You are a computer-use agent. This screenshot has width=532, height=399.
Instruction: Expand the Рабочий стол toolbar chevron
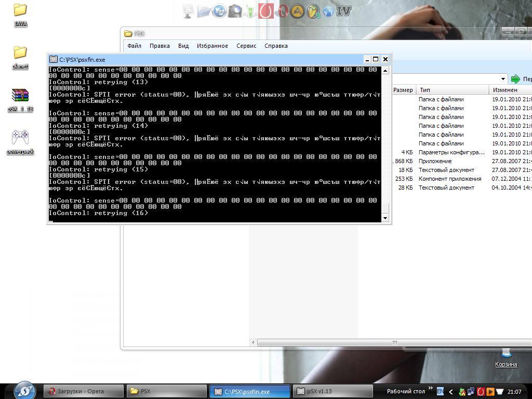[430, 389]
